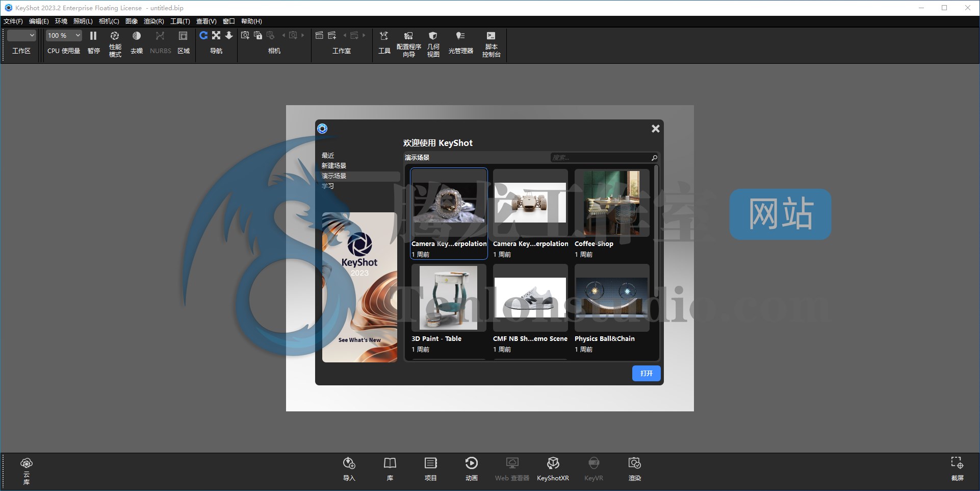Open the 相机(C) menu
Screen dimensions: 980x491
(x=109, y=21)
